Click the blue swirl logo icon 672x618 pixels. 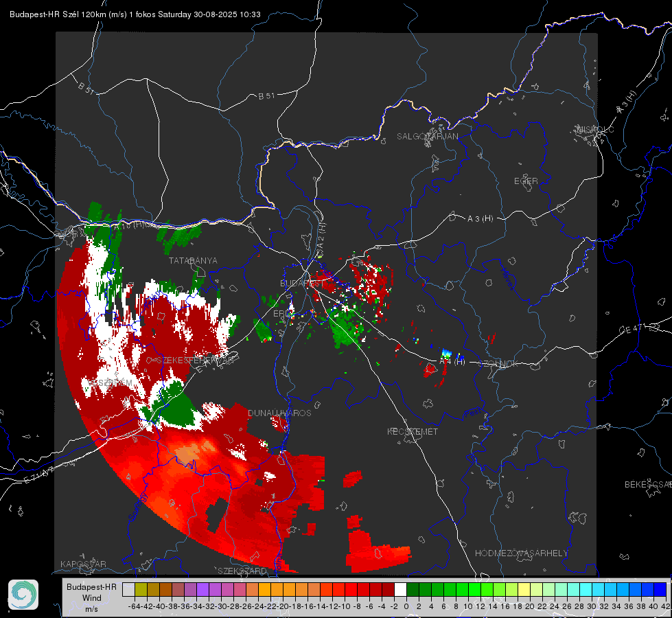pyautogui.click(x=23, y=595)
